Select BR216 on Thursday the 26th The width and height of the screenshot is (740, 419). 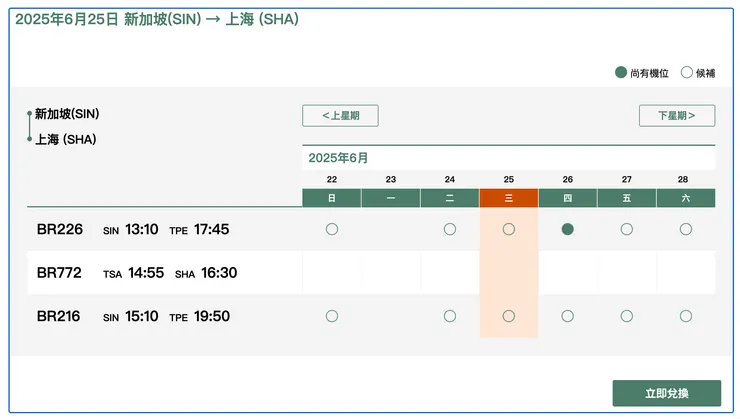pyautogui.click(x=568, y=316)
